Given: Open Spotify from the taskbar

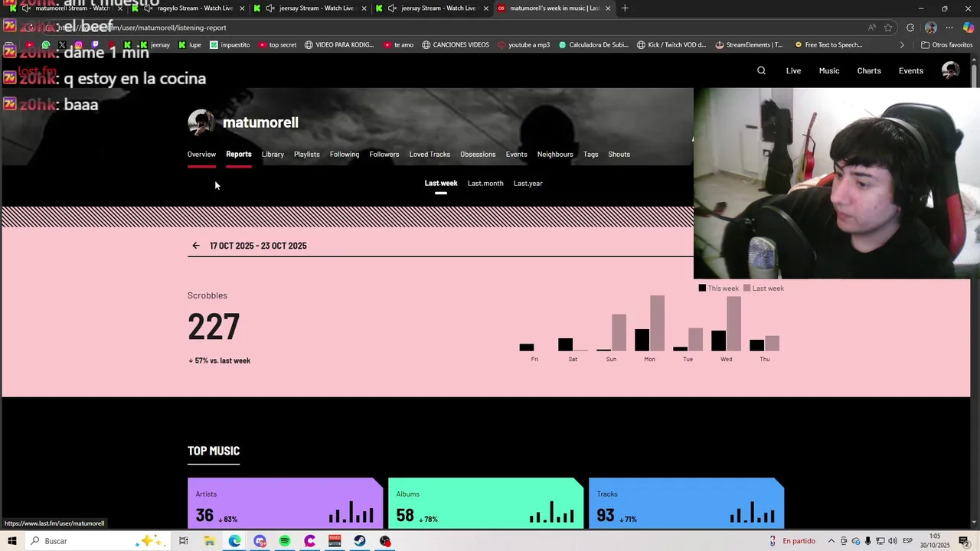Looking at the screenshot, I should (285, 541).
